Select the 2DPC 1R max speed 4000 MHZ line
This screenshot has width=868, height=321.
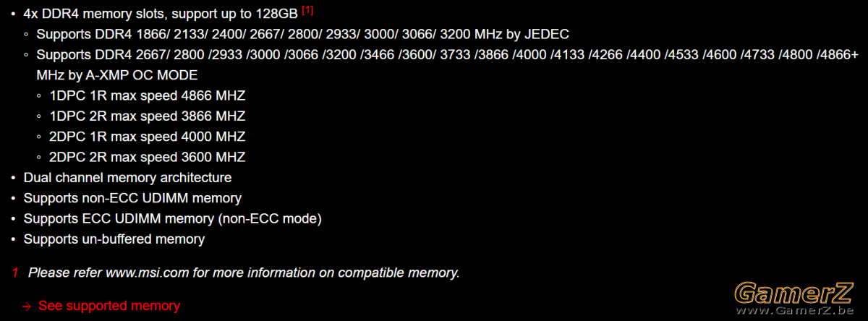coord(148,136)
